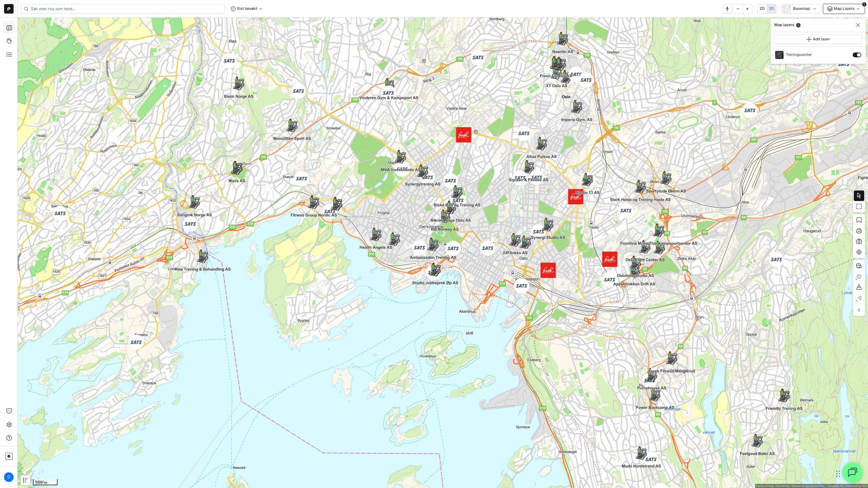The height and width of the screenshot is (488, 868).
Task: Click the Feelgood Bøler AS marker
Action: click(x=757, y=441)
